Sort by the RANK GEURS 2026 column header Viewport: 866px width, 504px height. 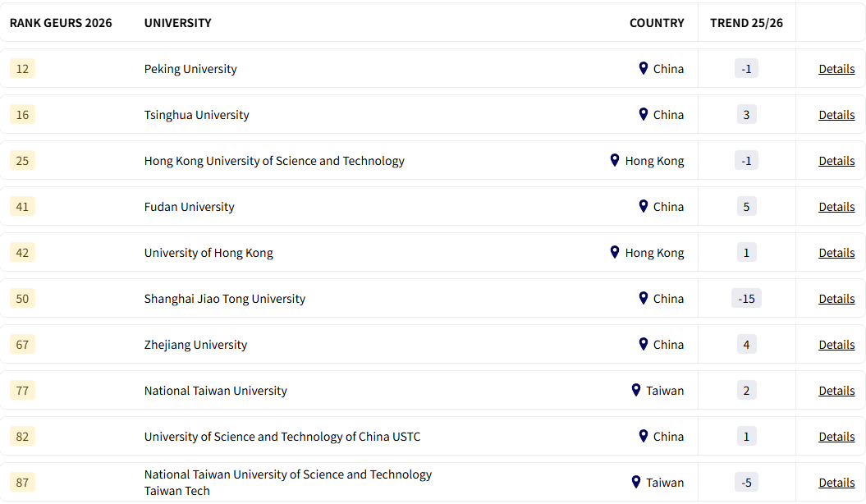coord(59,22)
